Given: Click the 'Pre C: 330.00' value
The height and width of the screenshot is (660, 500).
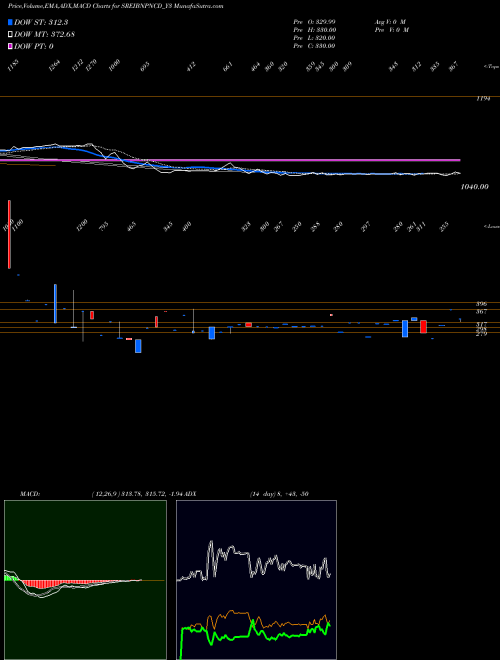Looking at the screenshot, I should point(314,46).
